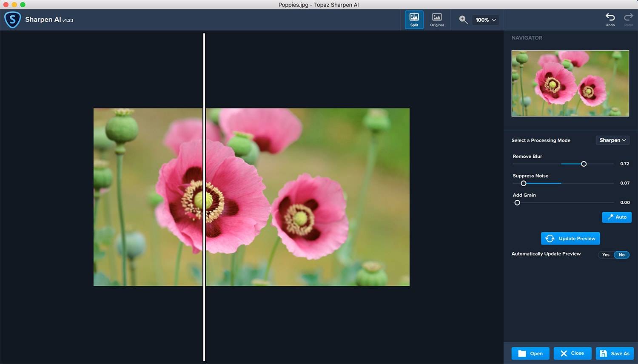Image resolution: width=638 pixels, height=364 pixels.
Task: Set Automatically Update Preview to Yes
Action: click(606, 255)
